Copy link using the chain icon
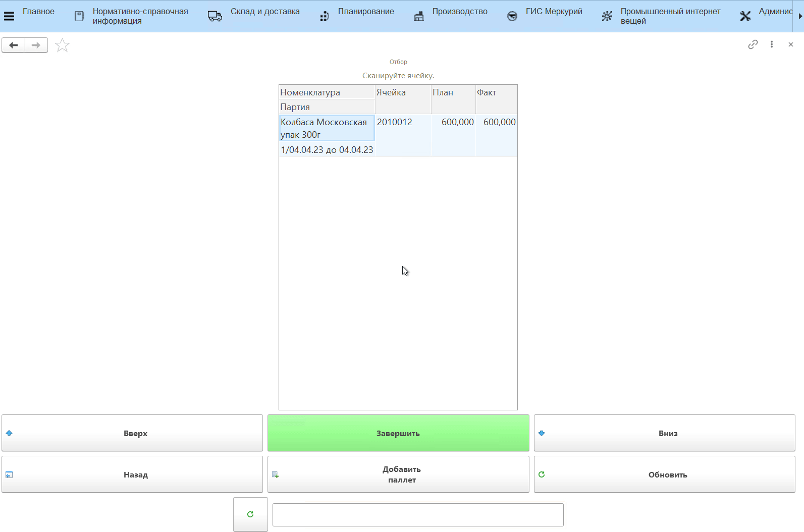Image resolution: width=804 pixels, height=532 pixels. (x=753, y=44)
